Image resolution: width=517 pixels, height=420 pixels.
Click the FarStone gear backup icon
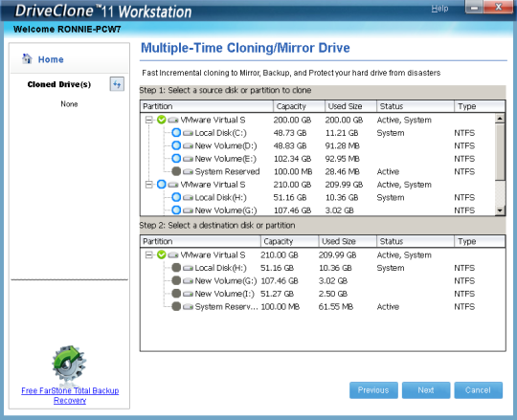tap(69, 365)
